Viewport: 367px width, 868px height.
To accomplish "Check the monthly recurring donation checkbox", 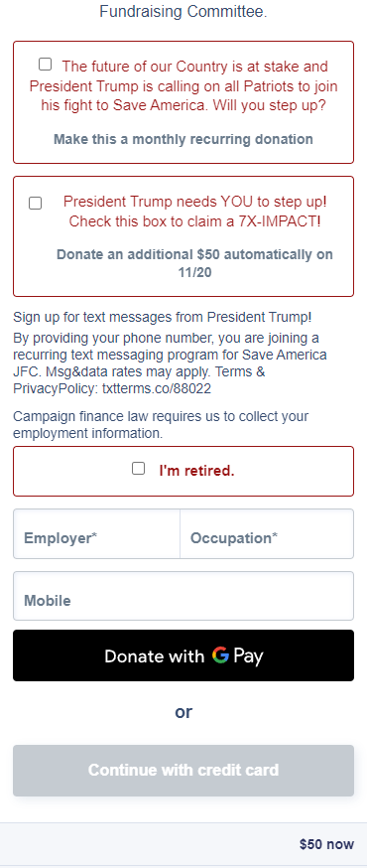I will point(45,65).
